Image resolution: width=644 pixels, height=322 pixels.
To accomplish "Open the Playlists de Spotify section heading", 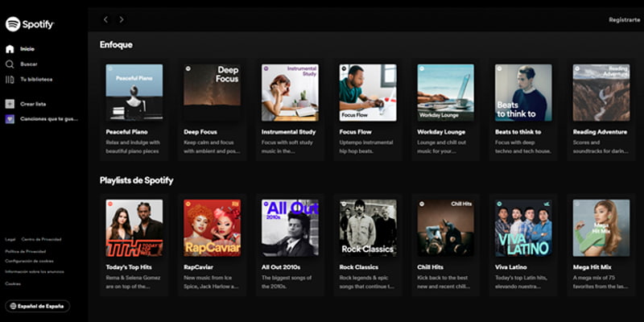I will coord(136,180).
